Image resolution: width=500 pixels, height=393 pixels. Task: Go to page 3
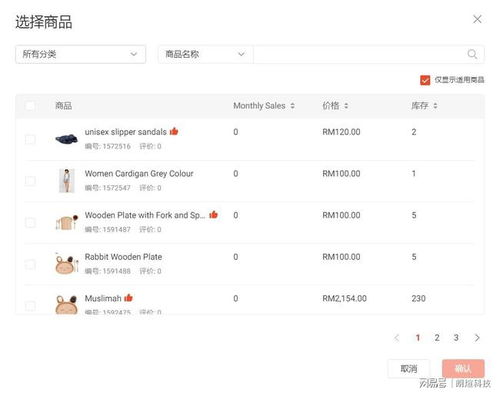pyautogui.click(x=456, y=338)
